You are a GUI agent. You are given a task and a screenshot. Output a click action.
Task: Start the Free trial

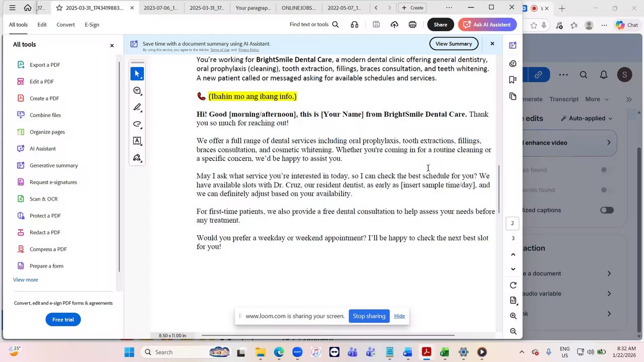(63, 319)
